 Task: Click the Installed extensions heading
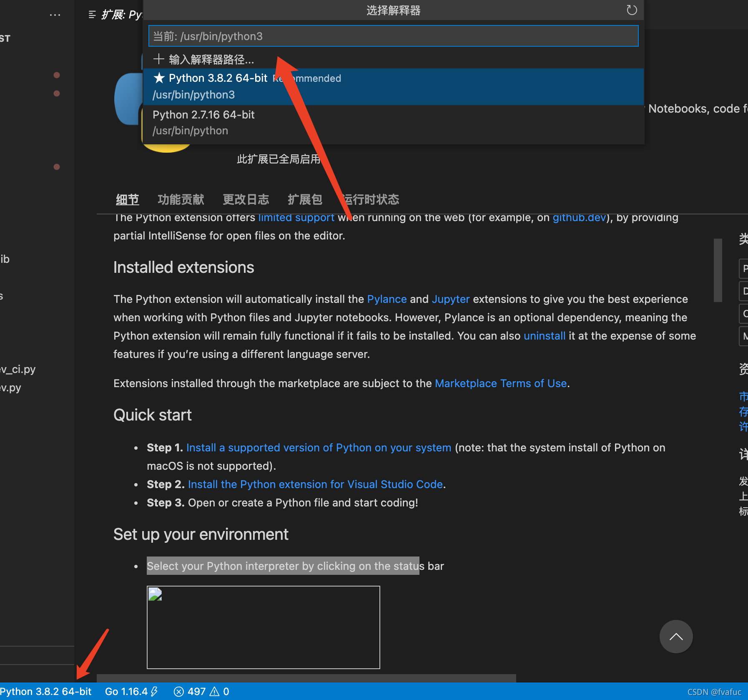pos(183,267)
